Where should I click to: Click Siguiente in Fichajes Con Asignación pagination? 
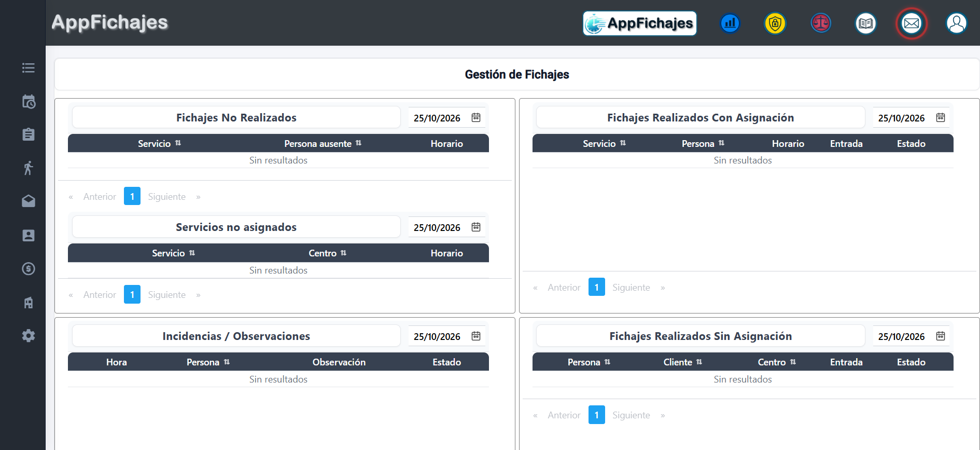(x=631, y=288)
